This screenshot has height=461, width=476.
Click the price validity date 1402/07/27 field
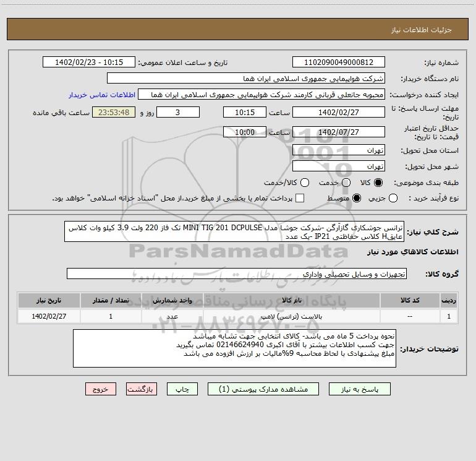click(339, 132)
